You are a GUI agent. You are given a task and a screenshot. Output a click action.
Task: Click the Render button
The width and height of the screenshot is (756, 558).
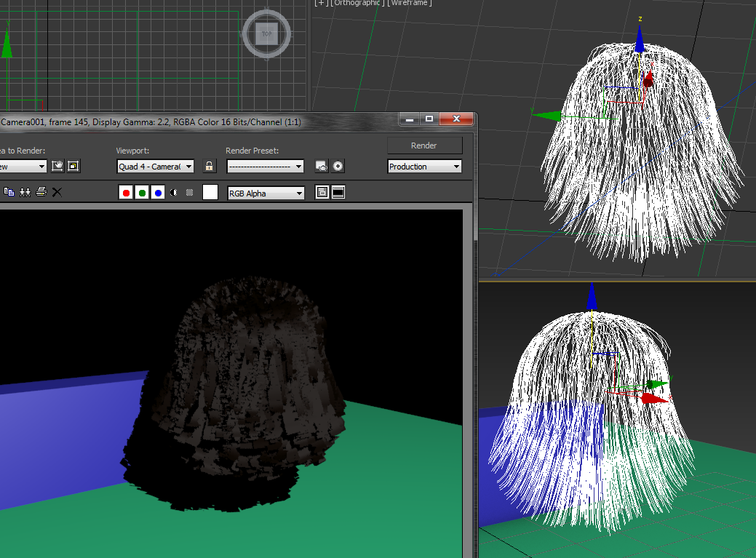[424, 146]
